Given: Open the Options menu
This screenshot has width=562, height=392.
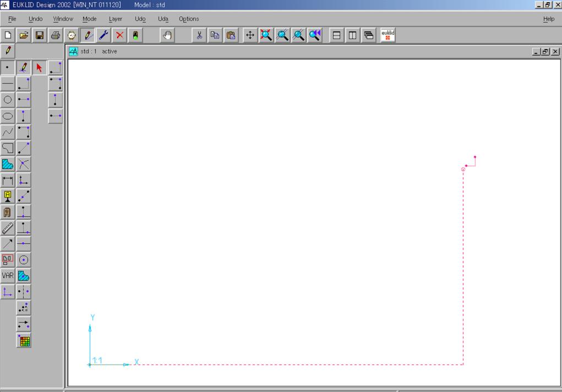Looking at the screenshot, I should point(189,19).
